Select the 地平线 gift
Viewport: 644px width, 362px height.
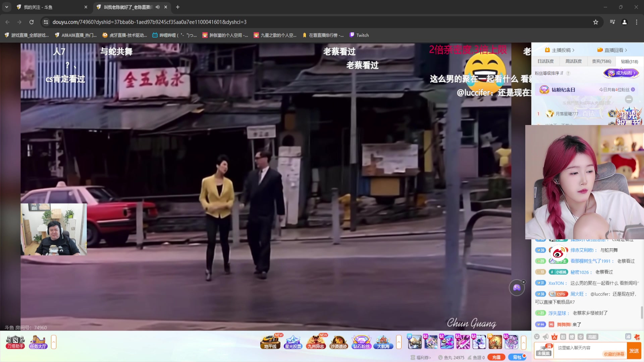click(x=270, y=342)
